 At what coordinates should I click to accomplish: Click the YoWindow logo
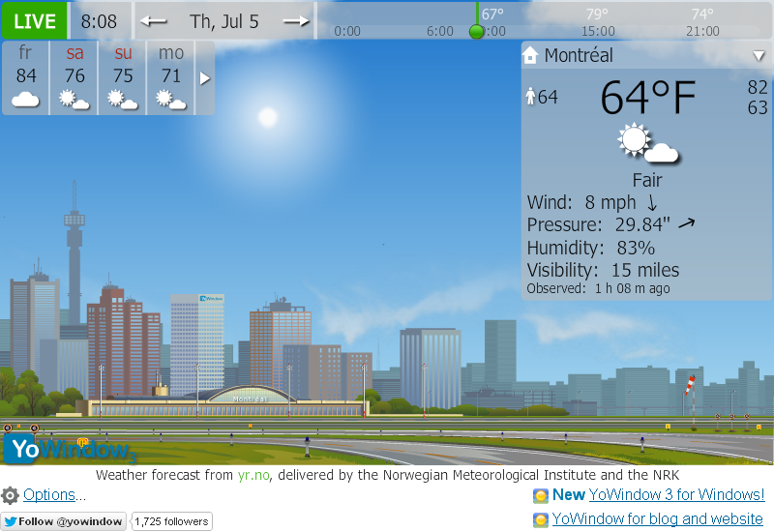coord(68,449)
